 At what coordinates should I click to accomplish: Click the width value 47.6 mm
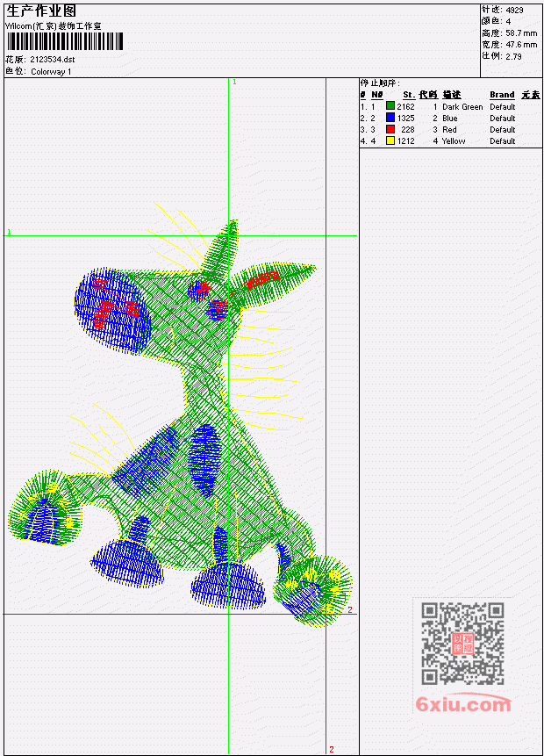521,45
